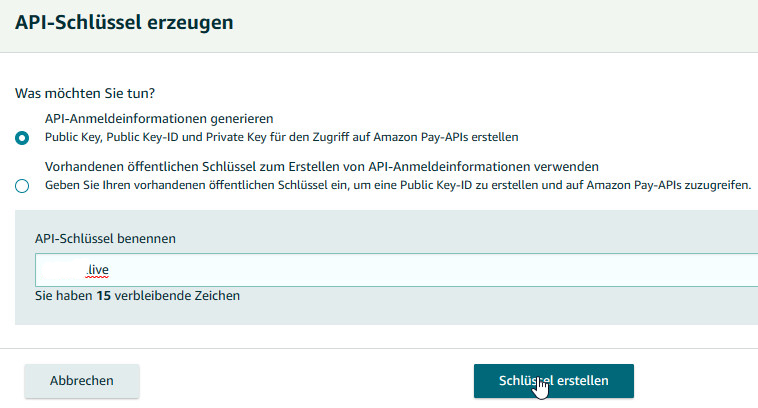Click the bold 15 remaining characters count
This screenshot has height=408, width=758.
(x=103, y=295)
